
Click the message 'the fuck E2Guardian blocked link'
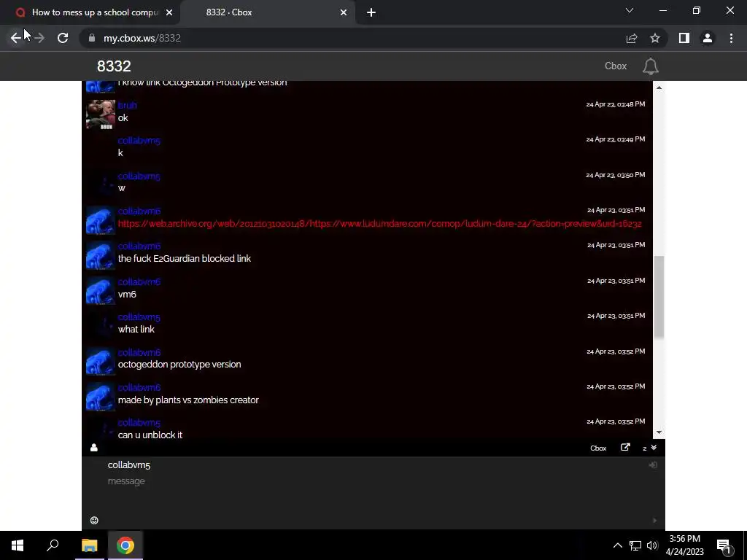185,259
